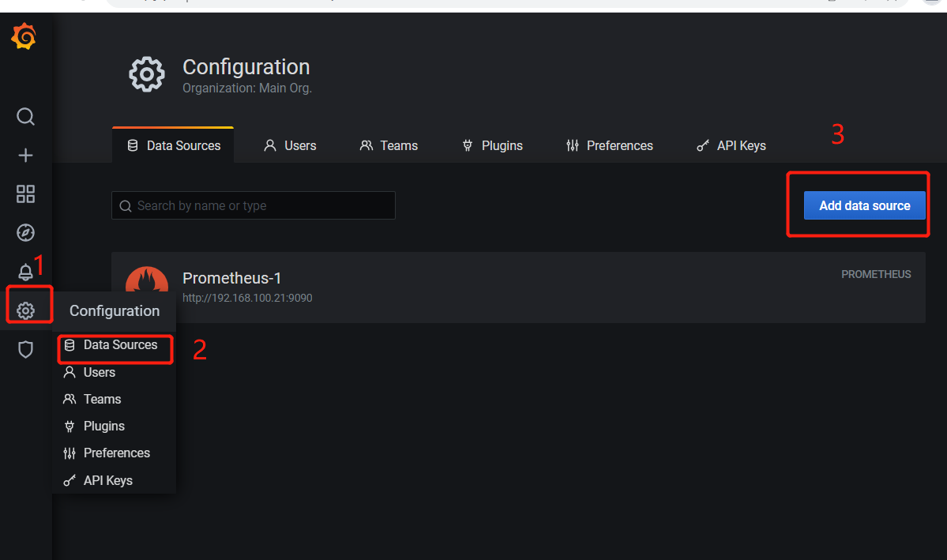Screen dimensions: 947x560
Task: Switch to the API Keys tab
Action: (731, 145)
